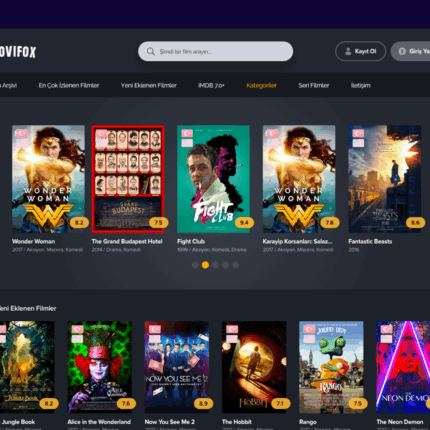
Task: Click the 9.4 rating badge on Fight Club
Action: click(x=244, y=222)
